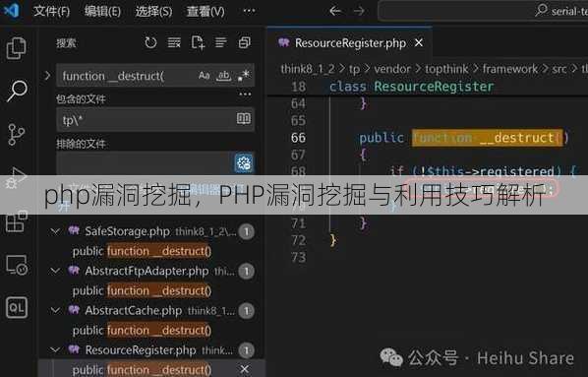Open the Explorer view in activity bar

tap(17, 47)
